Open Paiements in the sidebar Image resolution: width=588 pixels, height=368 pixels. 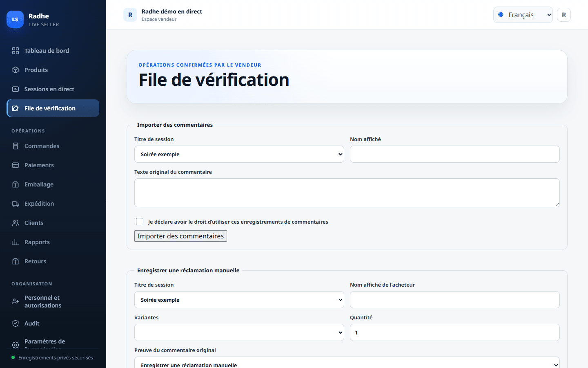coord(53,165)
